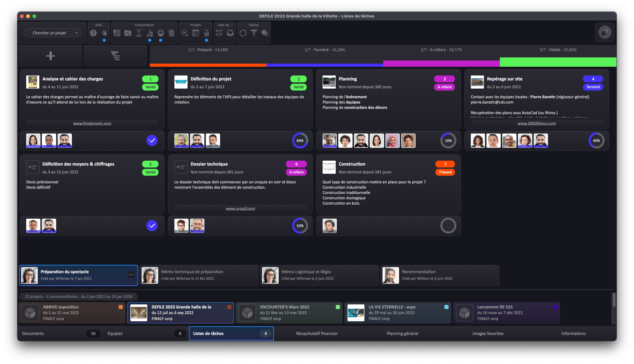This screenshot has height=364, width=634.
Task: Click the task hierarchy sort button
Action: (115, 56)
